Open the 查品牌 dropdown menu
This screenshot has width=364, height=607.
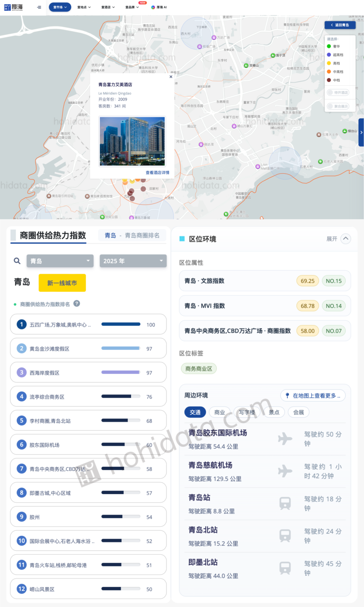(x=132, y=7)
